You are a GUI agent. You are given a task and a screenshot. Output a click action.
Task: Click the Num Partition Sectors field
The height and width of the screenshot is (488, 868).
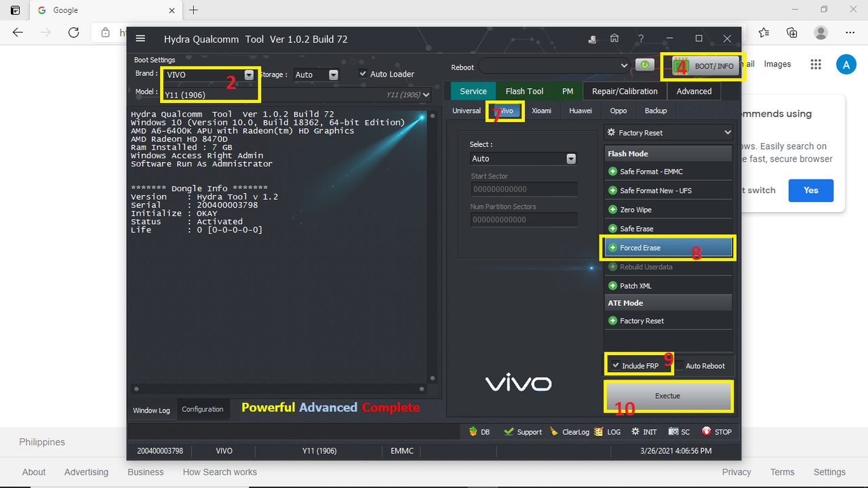click(524, 220)
